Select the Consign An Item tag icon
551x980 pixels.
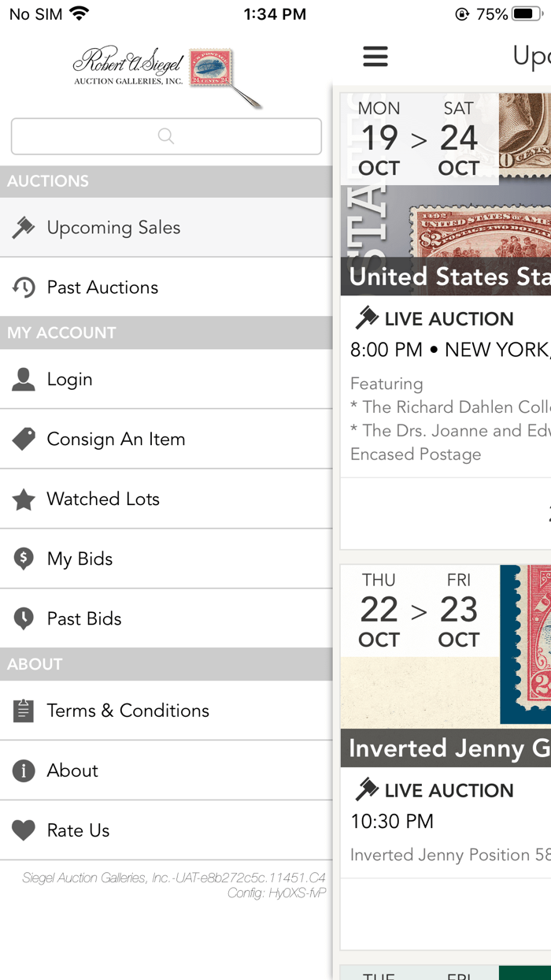click(x=21, y=440)
